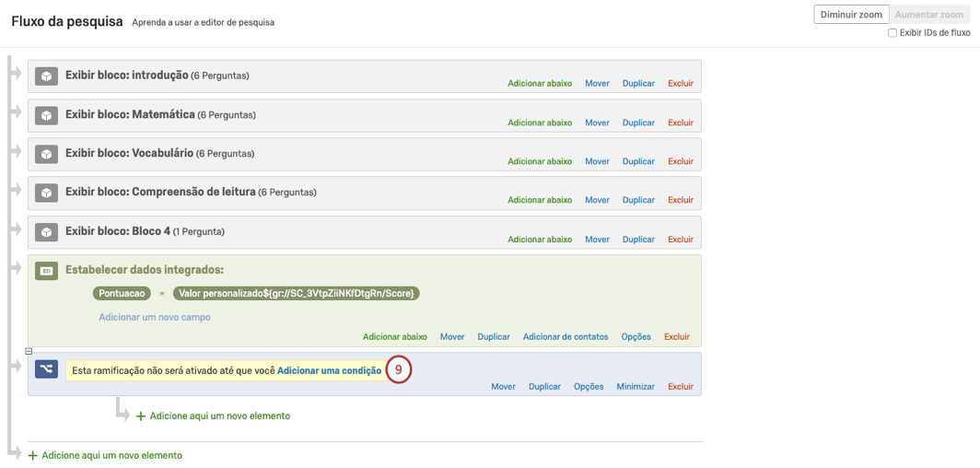Select the Pontuacao field name pill
The width and height of the screenshot is (980, 468).
click(121, 293)
